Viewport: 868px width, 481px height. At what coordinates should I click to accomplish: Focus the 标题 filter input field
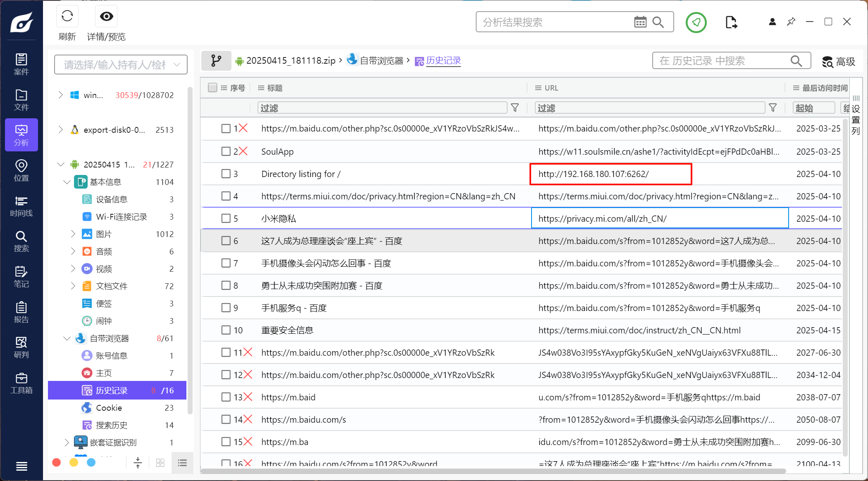(382, 108)
